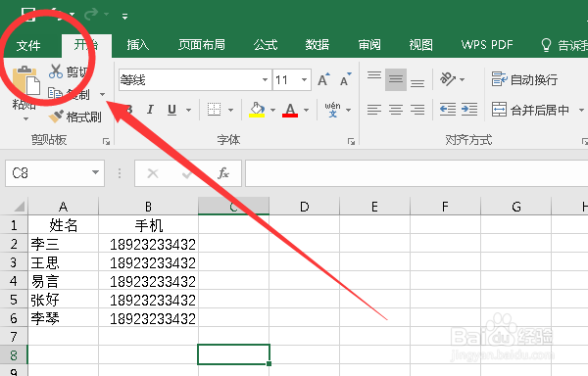The height and width of the screenshot is (376, 588).
Task: Click the cancel X in formula bar
Action: pos(153,173)
